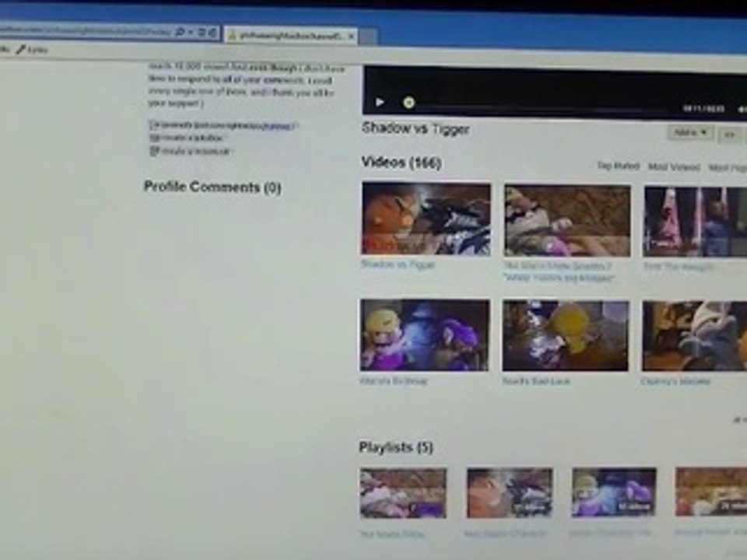Open the Shadow vs Tigger video thumbnail
Screen dimensions: 747x560
click(426, 219)
